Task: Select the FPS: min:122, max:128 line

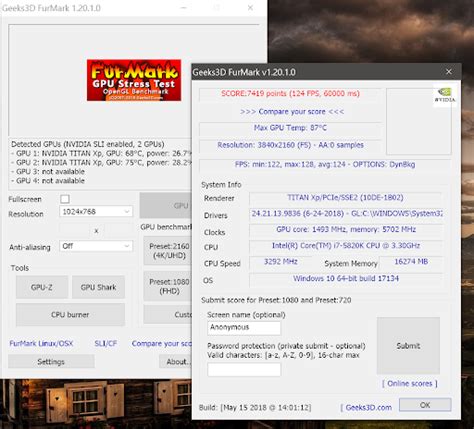Action: click(x=325, y=164)
